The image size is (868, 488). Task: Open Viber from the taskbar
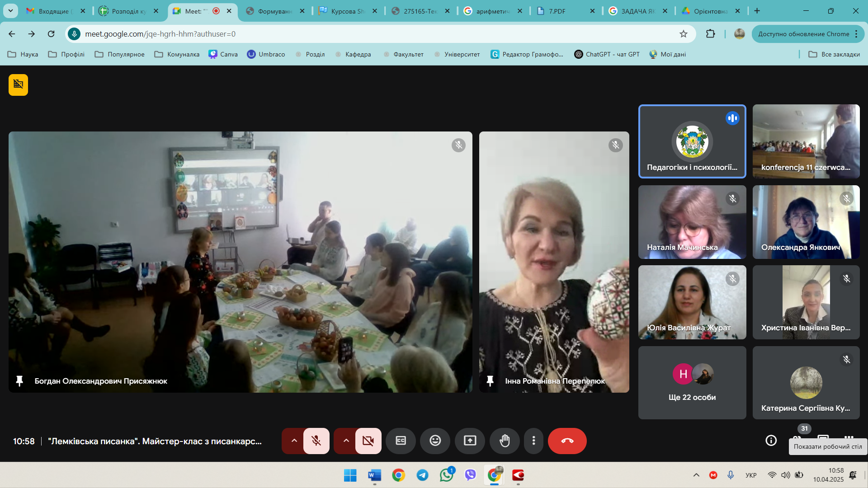coord(471,475)
